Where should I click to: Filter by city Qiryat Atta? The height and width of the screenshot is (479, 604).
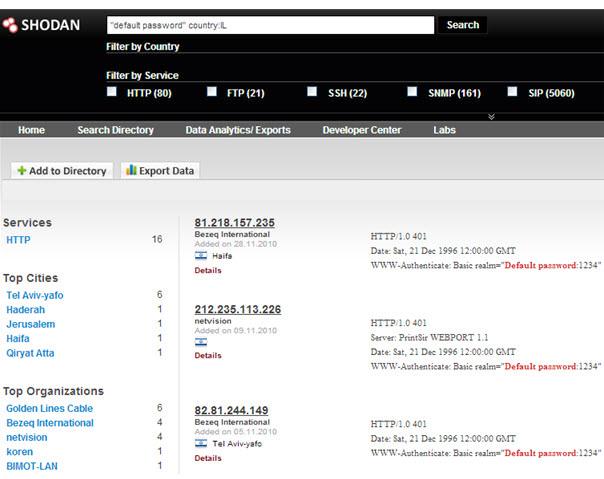coord(30,353)
